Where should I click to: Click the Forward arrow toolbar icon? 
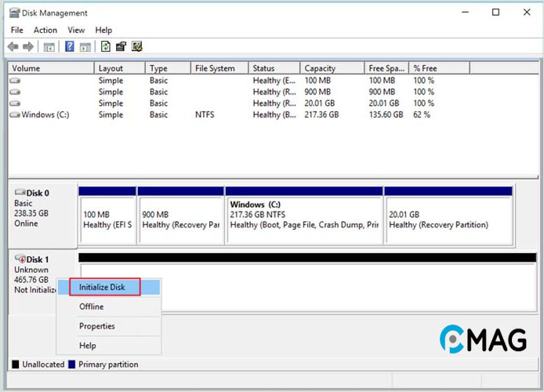pyautogui.click(x=28, y=47)
